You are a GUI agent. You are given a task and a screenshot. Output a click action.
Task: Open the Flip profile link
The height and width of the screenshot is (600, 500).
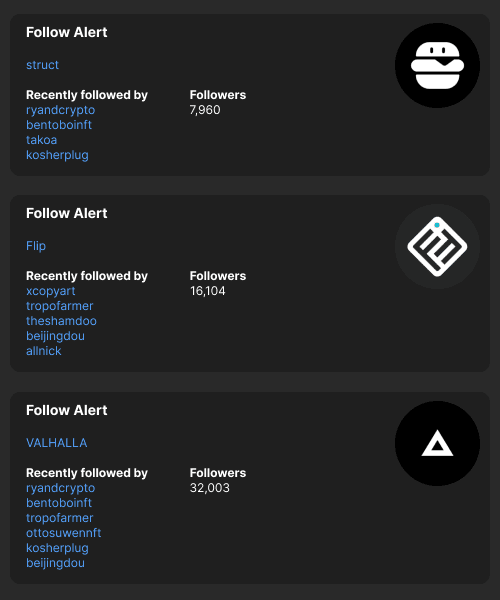pyautogui.click(x=36, y=246)
